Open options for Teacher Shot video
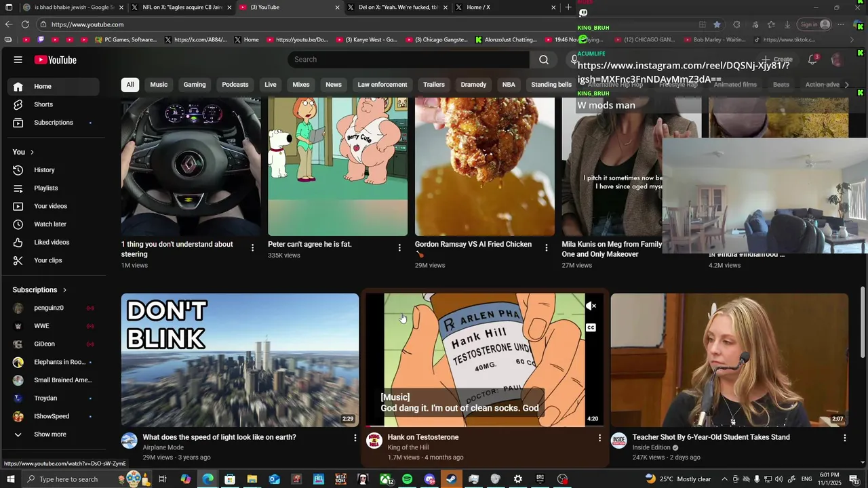Image resolution: width=868 pixels, height=488 pixels. click(844, 438)
